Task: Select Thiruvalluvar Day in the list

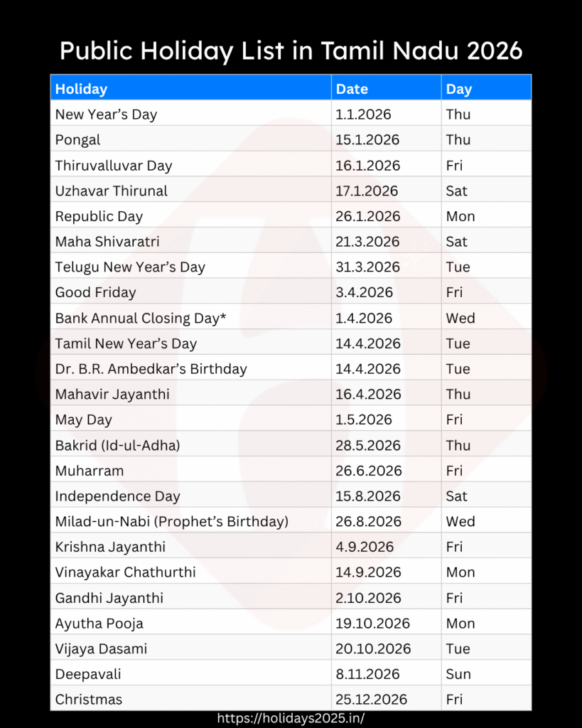Action: click(x=114, y=166)
